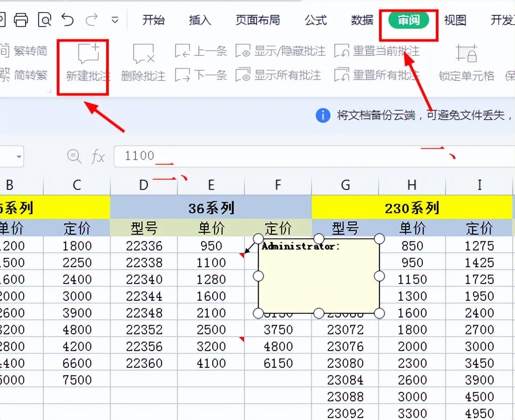Click the comment box labeled Administrator
The width and height of the screenshot is (515, 420).
tap(318, 276)
